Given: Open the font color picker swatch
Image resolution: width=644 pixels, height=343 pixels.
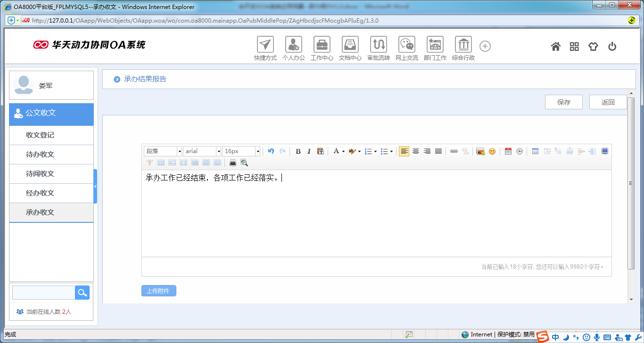Looking at the screenshot, I should 337,151.
